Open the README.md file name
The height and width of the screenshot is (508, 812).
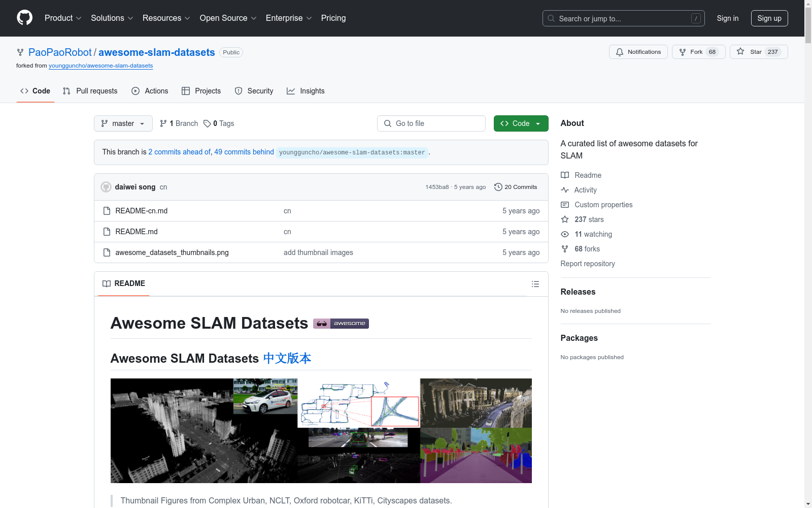[x=137, y=232]
